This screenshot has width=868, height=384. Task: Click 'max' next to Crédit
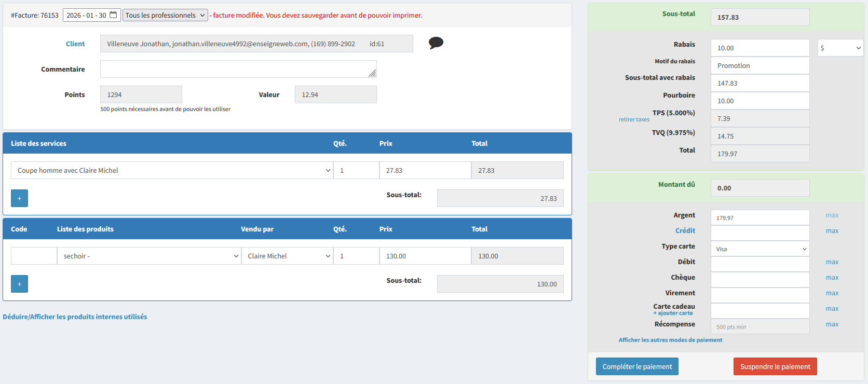pyautogui.click(x=832, y=231)
